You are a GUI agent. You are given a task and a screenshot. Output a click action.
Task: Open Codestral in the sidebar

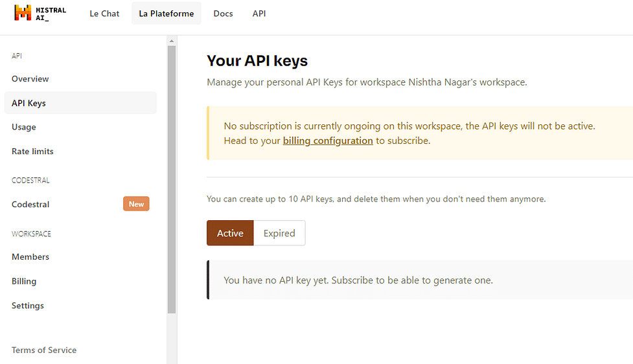[30, 204]
